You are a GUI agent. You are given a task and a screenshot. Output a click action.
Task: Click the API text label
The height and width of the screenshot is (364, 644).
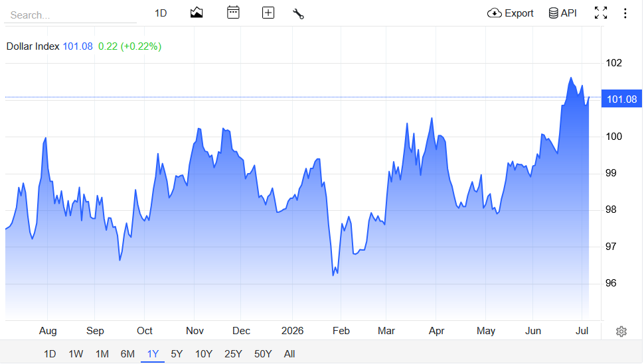point(568,13)
